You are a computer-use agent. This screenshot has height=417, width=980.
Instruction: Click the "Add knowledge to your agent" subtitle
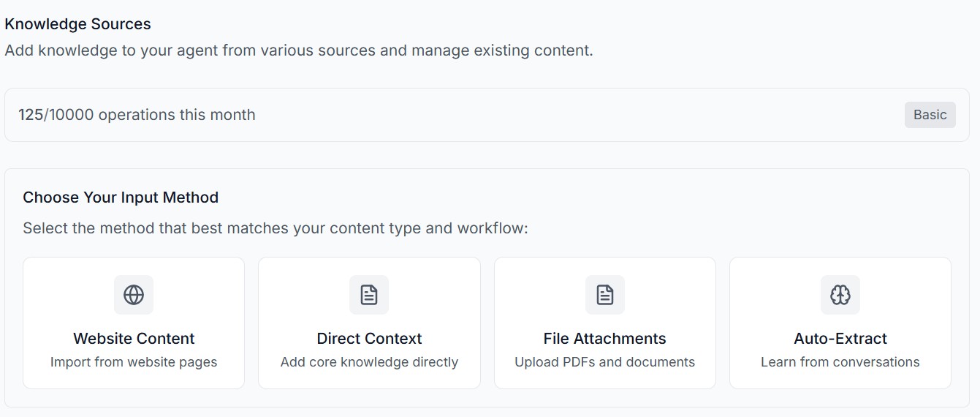(298, 51)
